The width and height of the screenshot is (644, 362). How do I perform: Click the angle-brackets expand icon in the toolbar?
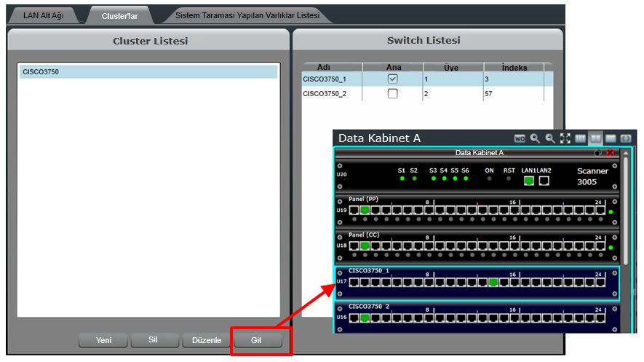[x=625, y=138]
